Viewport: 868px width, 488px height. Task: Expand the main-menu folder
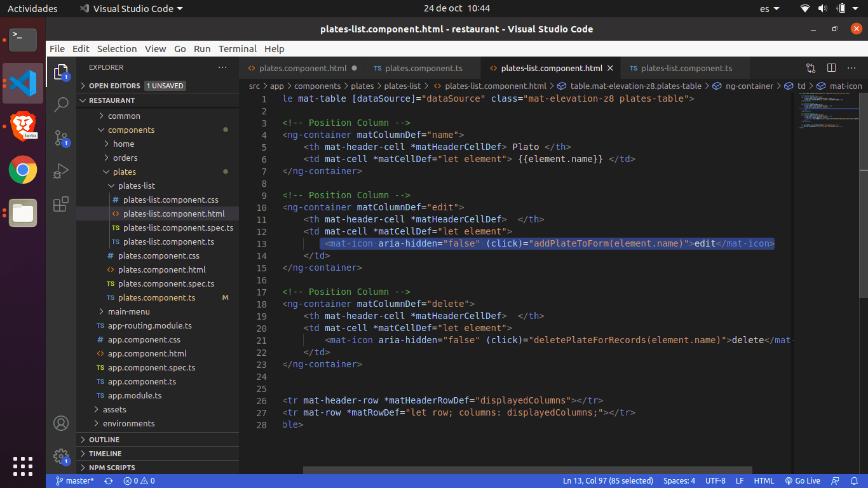click(x=128, y=311)
